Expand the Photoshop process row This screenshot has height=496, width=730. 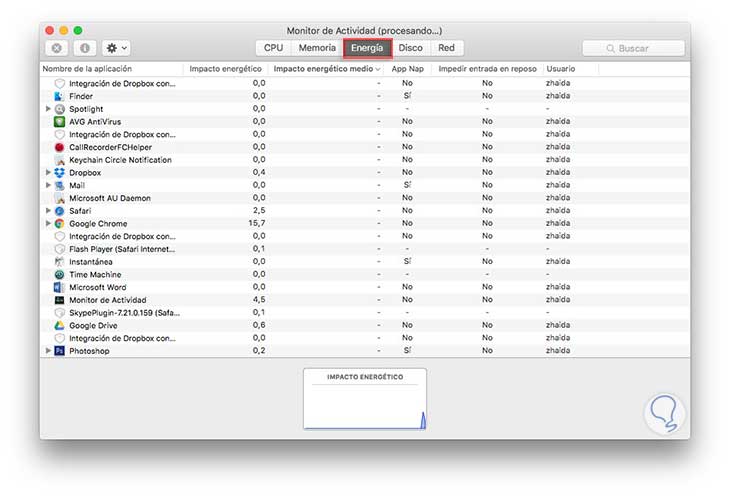[x=48, y=350]
